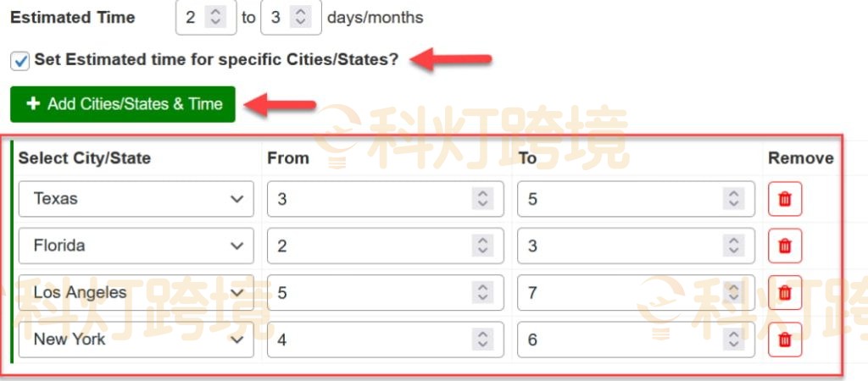Click trash icon for Los Angeles row
This screenshot has height=381, width=868.
point(785,292)
